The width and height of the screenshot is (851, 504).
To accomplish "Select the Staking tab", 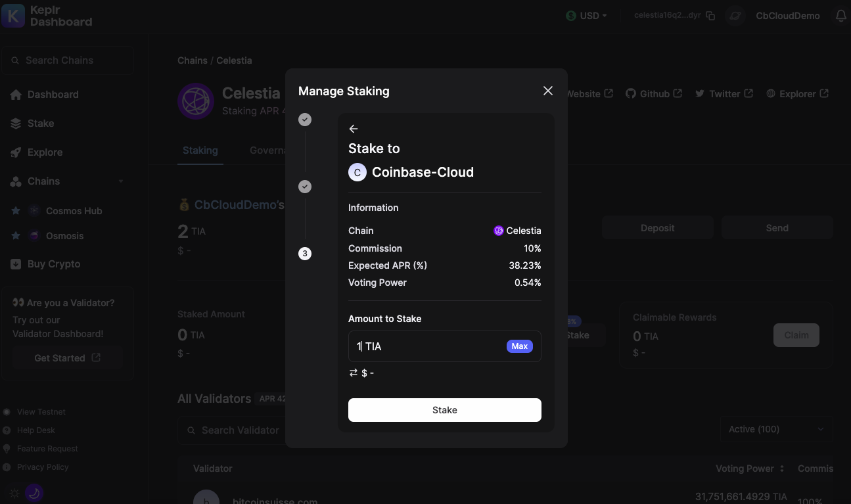I will [x=200, y=150].
